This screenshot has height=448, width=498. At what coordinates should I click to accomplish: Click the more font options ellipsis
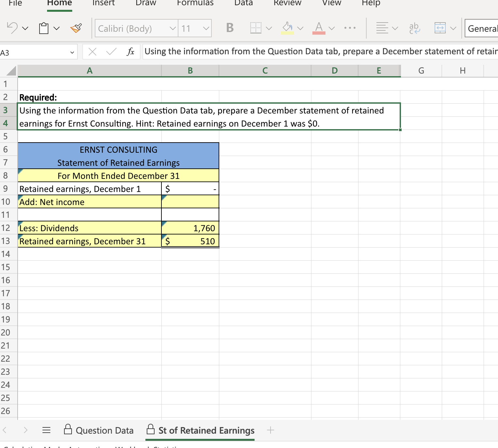[x=350, y=28]
